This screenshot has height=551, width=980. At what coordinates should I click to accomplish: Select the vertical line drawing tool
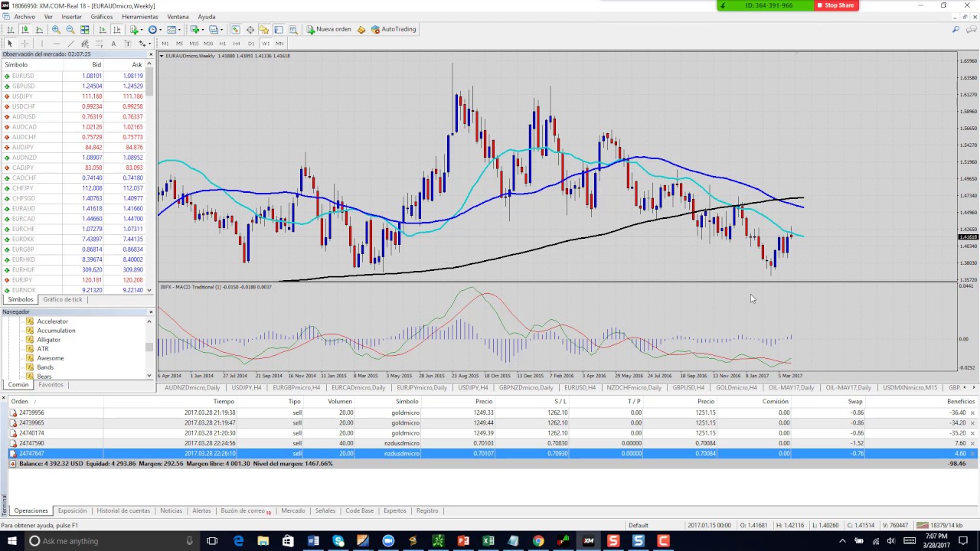[42, 44]
